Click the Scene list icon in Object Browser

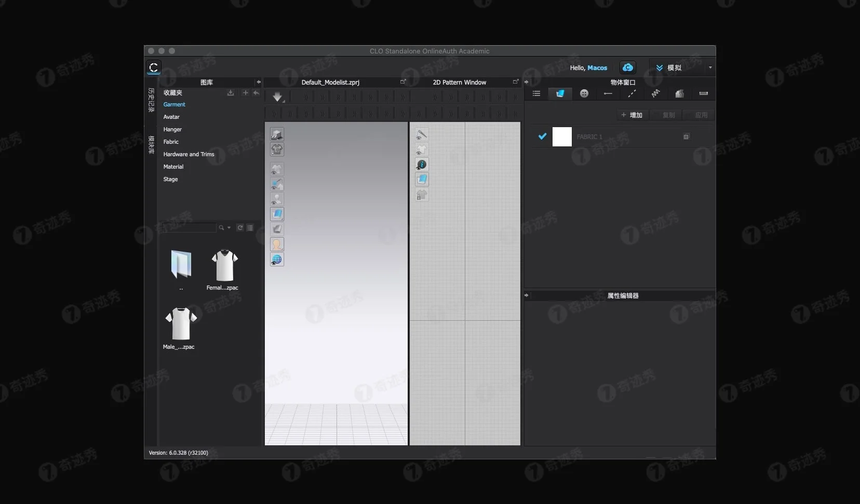point(536,93)
